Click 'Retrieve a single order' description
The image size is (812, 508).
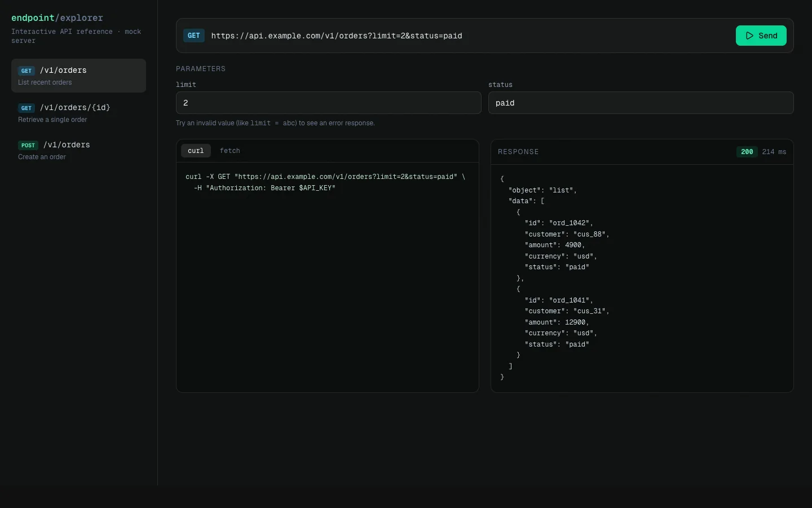pos(52,120)
